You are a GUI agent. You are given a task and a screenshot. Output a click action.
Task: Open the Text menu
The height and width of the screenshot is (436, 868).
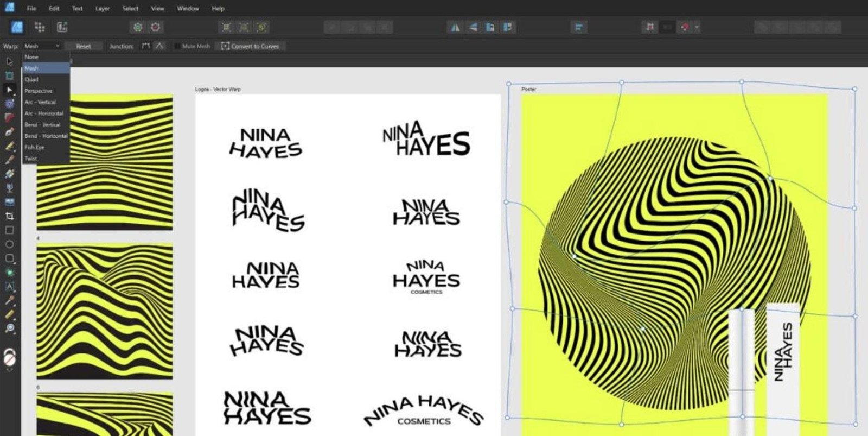[77, 9]
